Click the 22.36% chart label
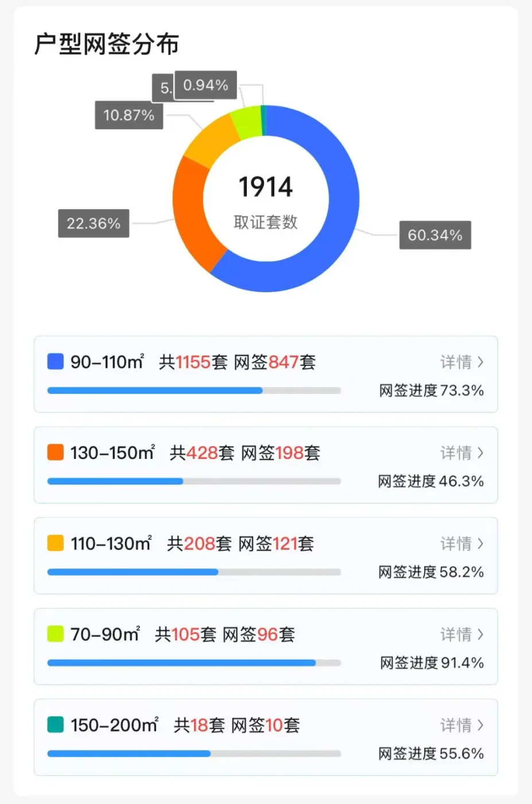The width and height of the screenshot is (532, 804). 94,223
